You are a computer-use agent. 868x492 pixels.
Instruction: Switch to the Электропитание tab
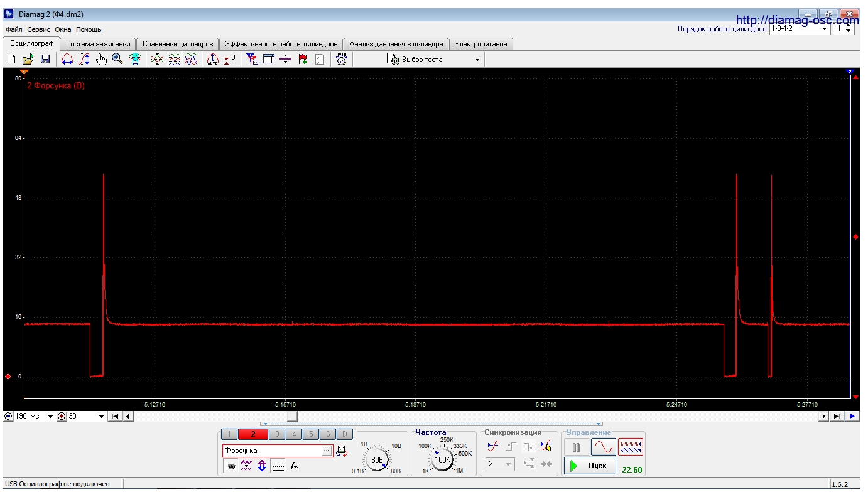coord(481,44)
